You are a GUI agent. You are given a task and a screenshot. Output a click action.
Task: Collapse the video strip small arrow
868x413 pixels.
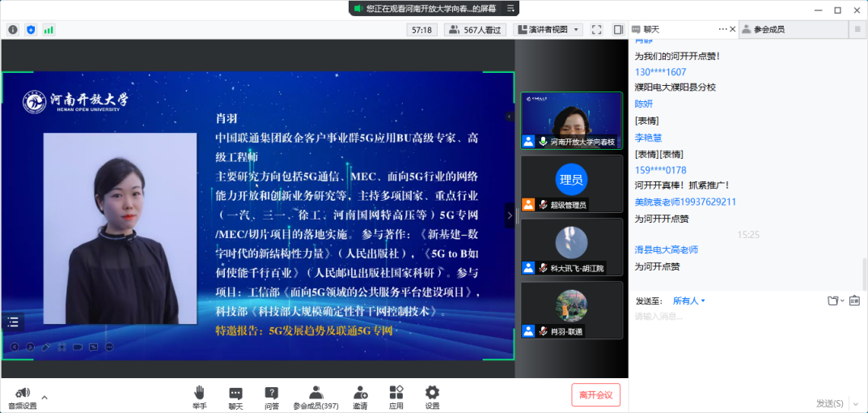tap(510, 117)
